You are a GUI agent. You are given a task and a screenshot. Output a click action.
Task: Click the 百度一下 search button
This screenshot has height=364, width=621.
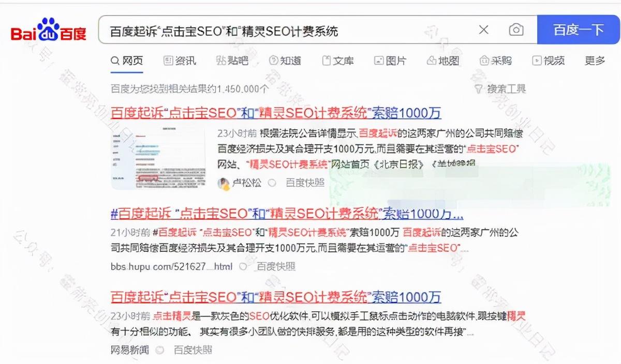(579, 30)
